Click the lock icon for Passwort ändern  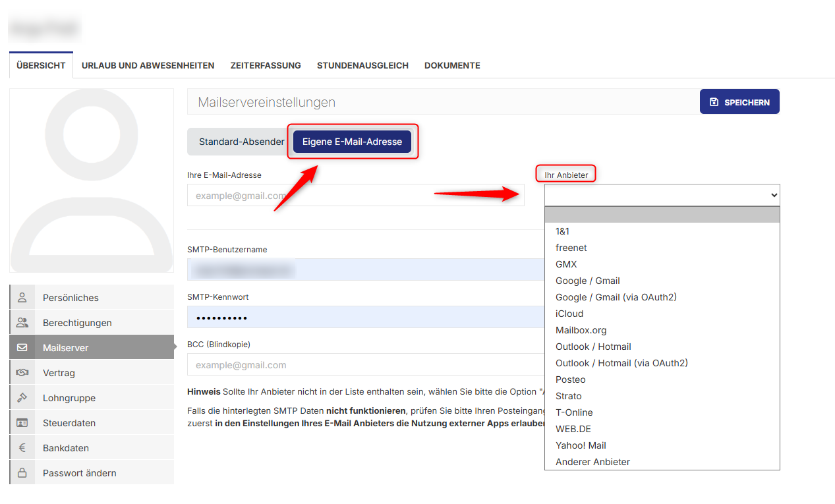22,472
